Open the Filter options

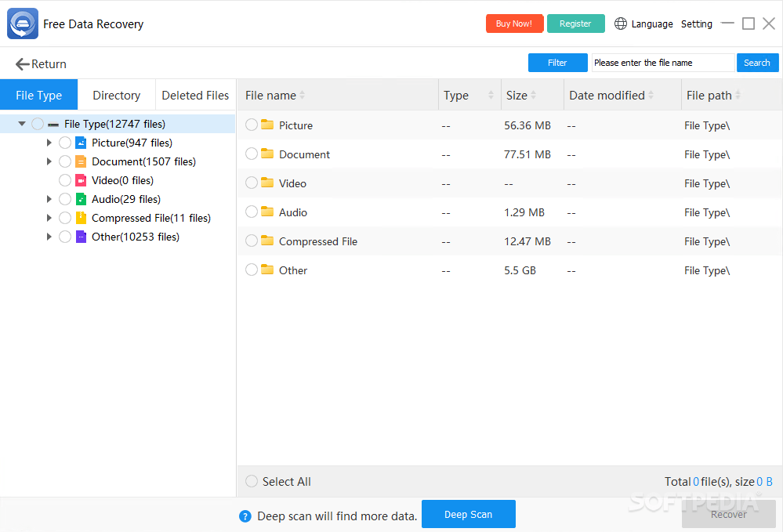[557, 63]
